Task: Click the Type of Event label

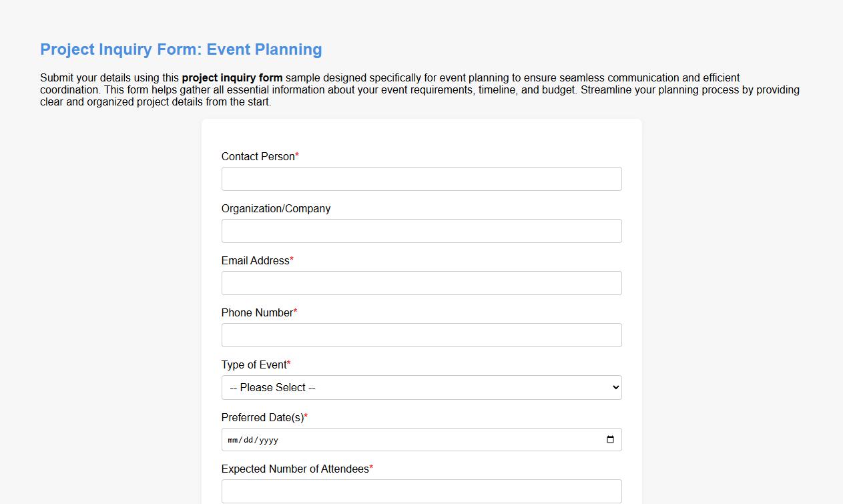Action: pos(254,364)
